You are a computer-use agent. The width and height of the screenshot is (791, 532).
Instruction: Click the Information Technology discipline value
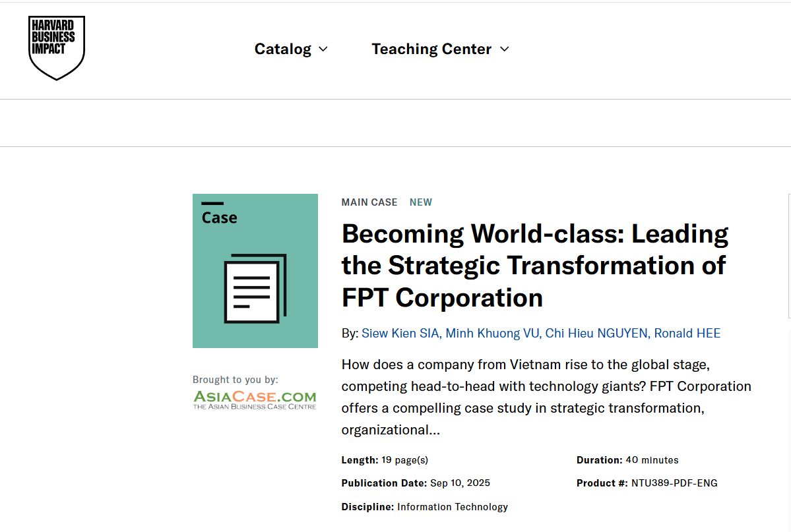(453, 507)
